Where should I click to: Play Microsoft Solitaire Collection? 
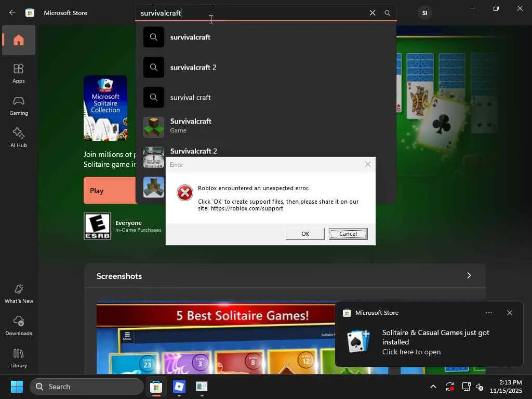(x=110, y=191)
